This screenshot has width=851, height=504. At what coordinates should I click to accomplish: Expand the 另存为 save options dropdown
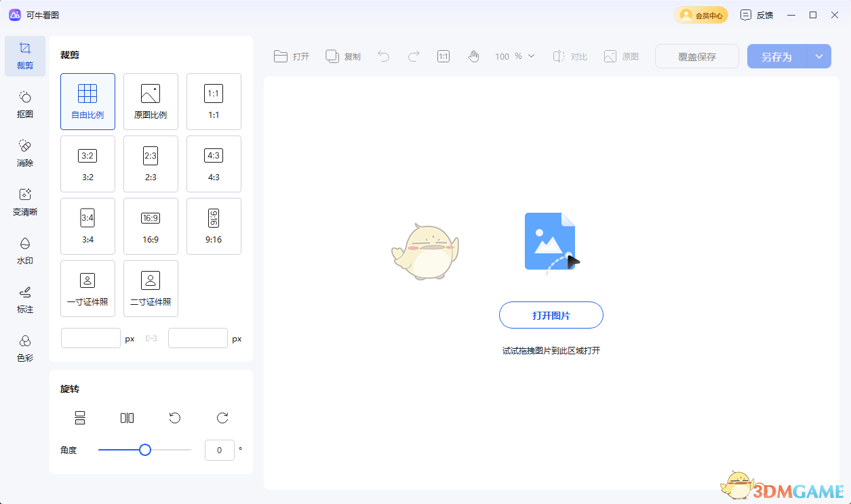tap(818, 56)
